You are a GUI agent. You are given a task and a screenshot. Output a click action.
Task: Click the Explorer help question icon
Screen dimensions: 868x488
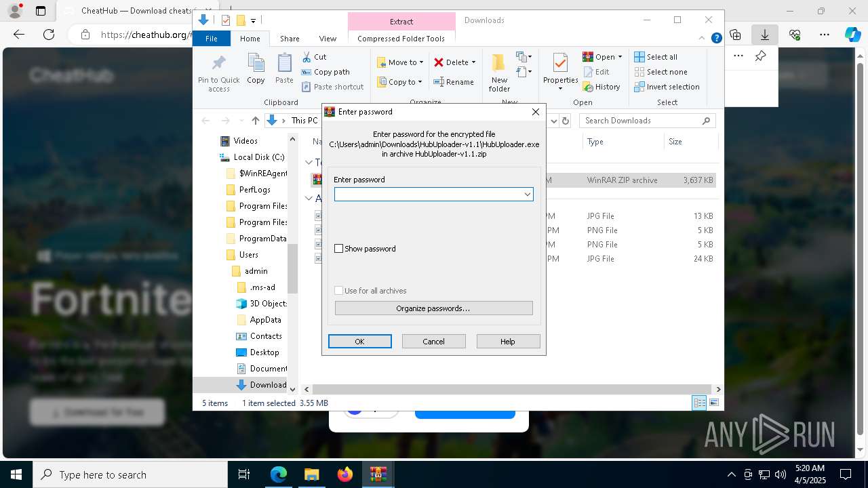[716, 39]
